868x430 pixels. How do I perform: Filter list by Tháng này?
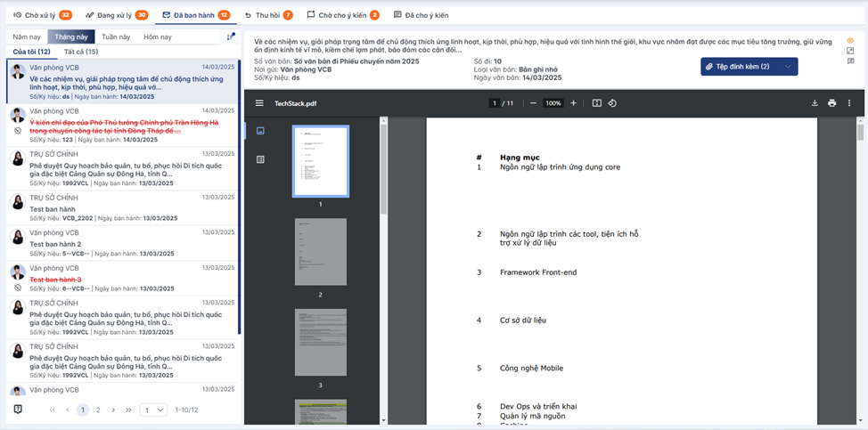coord(71,37)
